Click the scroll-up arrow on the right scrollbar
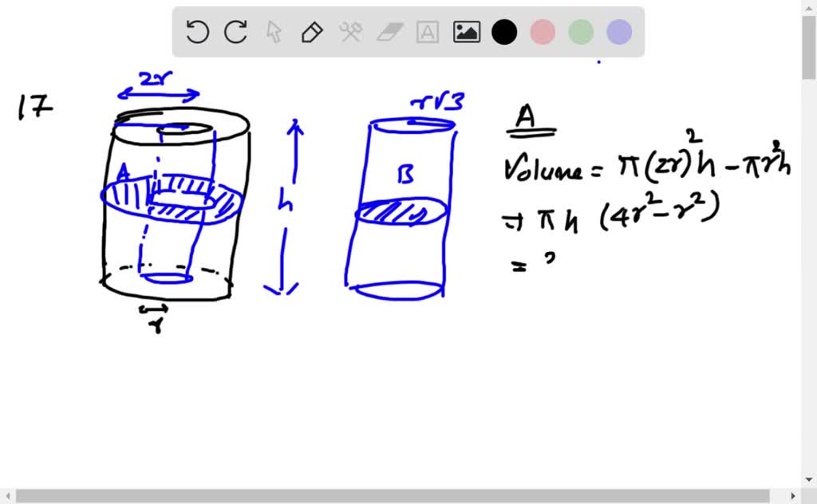 pyautogui.click(x=810, y=6)
